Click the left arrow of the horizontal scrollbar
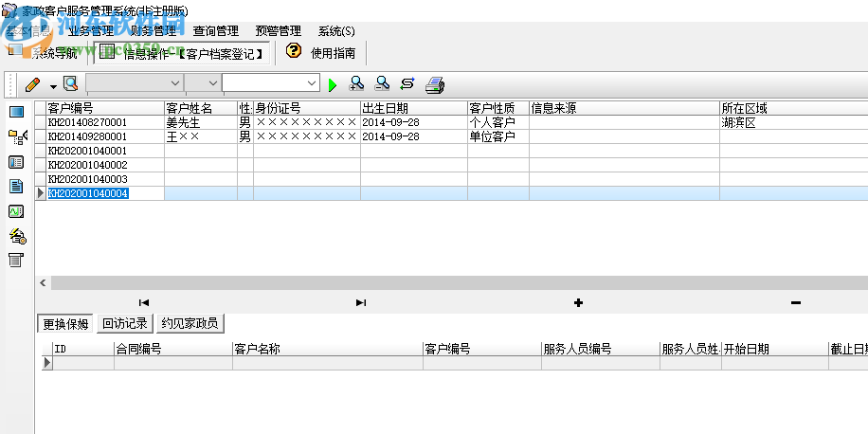 [43, 283]
